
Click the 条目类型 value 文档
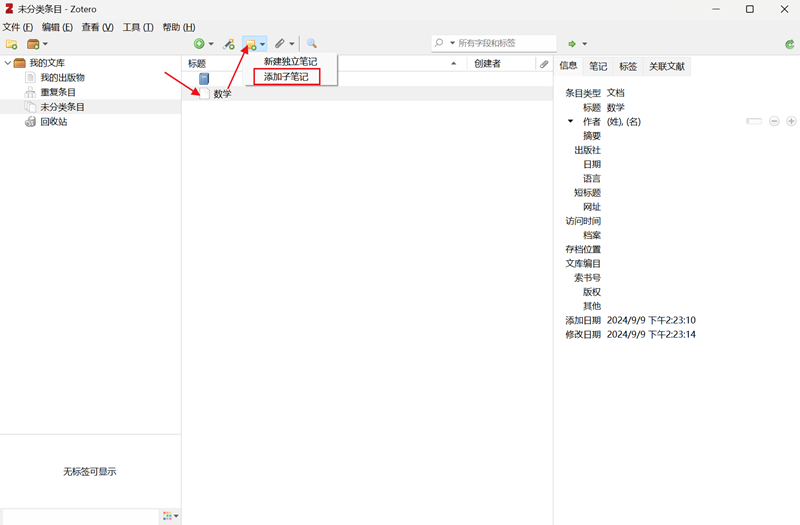(x=615, y=93)
